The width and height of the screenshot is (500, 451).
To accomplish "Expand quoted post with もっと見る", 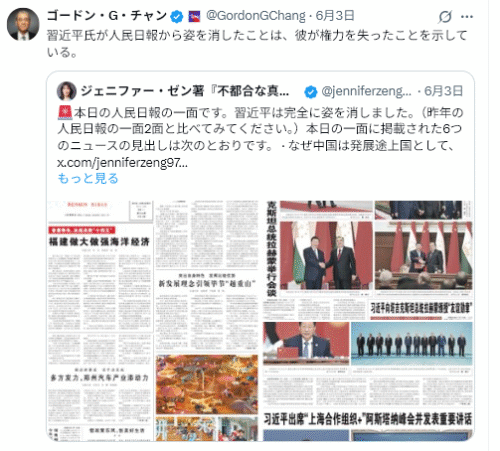I will pos(88,178).
